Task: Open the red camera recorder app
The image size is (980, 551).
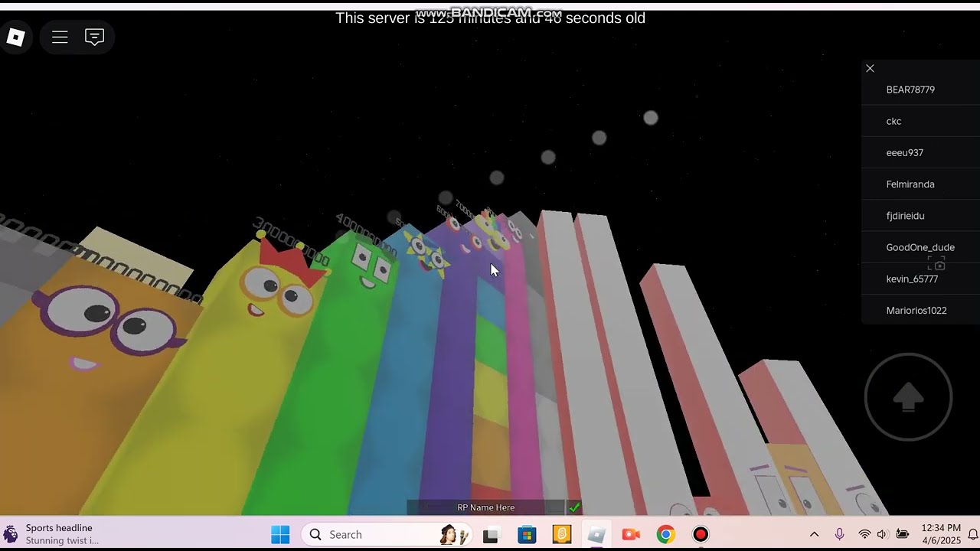Action: [x=631, y=534]
